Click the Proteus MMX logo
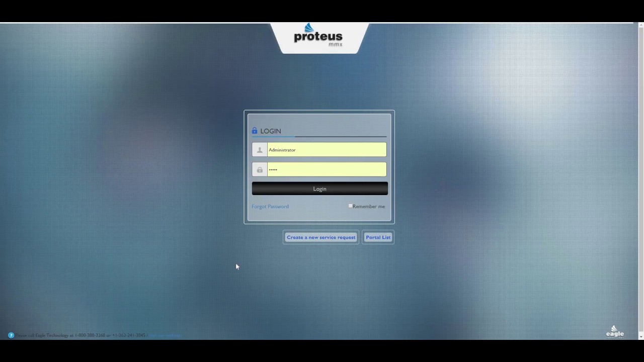This screenshot has width=644, height=362. coord(318,35)
